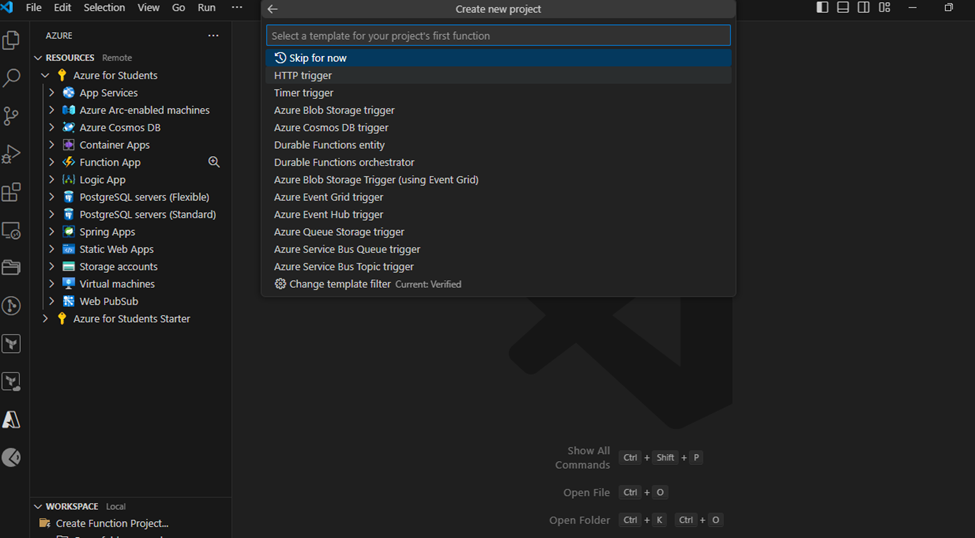975x538 pixels.
Task: Choose Azure Event Grid trigger template
Action: tap(498, 197)
